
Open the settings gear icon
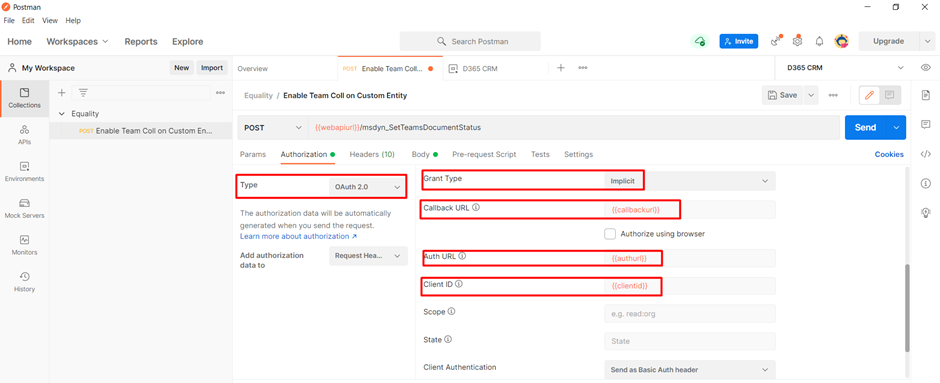point(797,41)
